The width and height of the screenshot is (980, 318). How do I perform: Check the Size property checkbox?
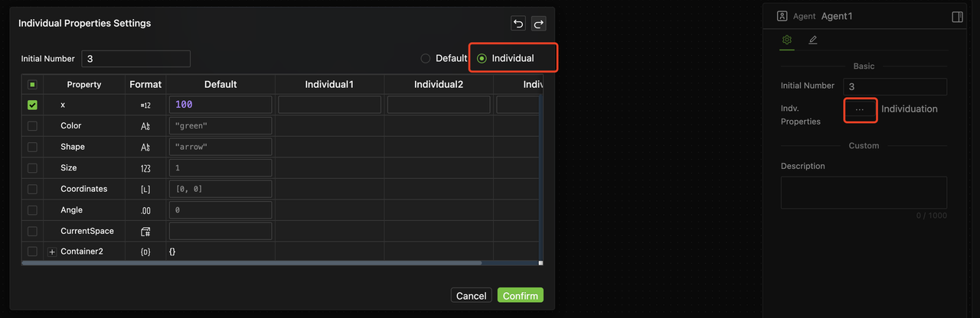pos(32,168)
